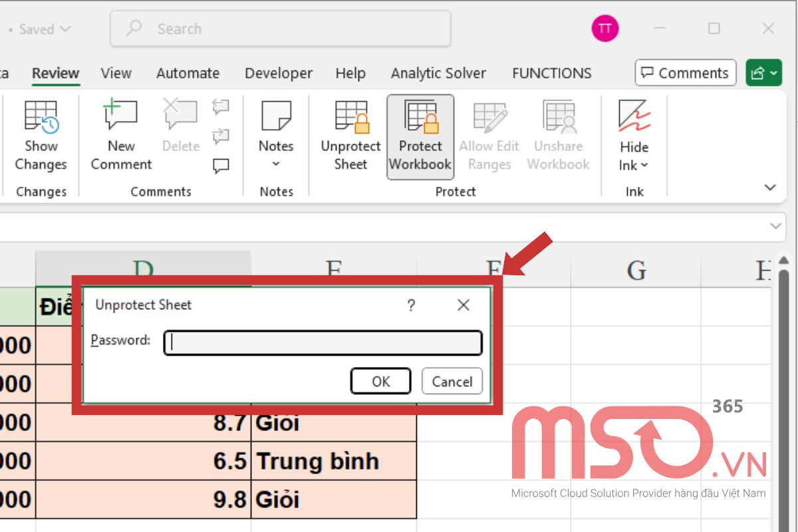Open the green Share dropdown button
798x532 pixels.
(x=763, y=73)
